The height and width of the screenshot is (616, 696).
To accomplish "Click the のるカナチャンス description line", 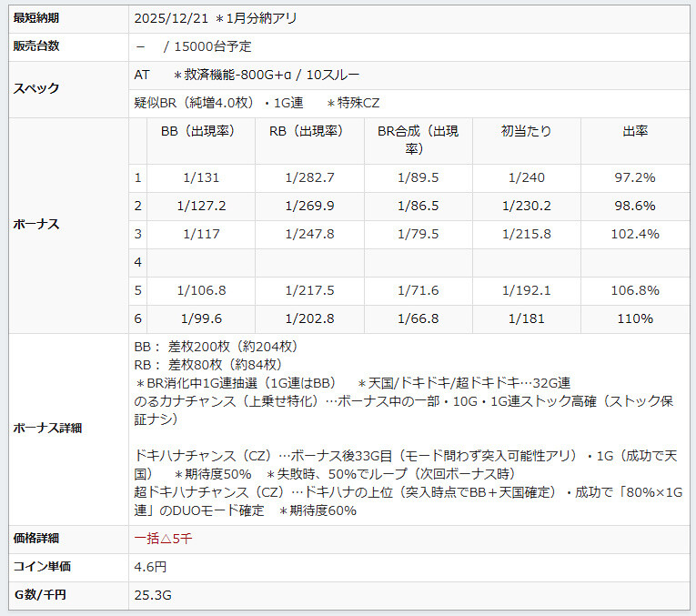I will coord(404,410).
